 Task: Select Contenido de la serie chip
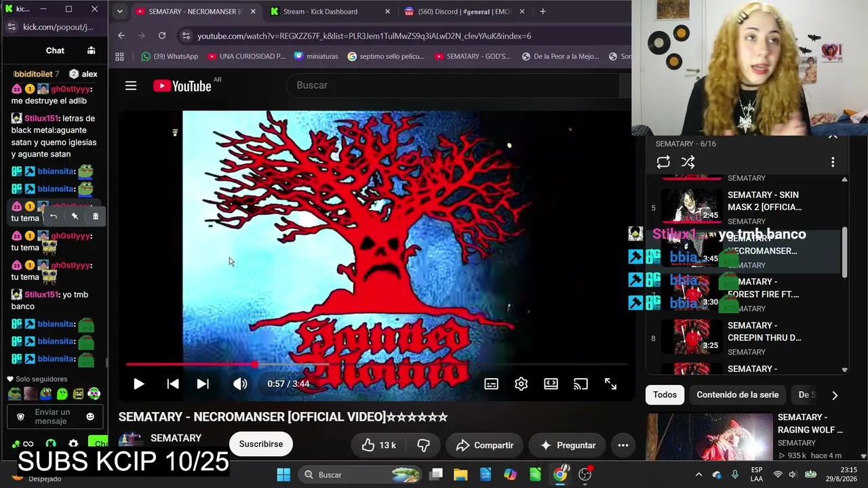(x=738, y=394)
